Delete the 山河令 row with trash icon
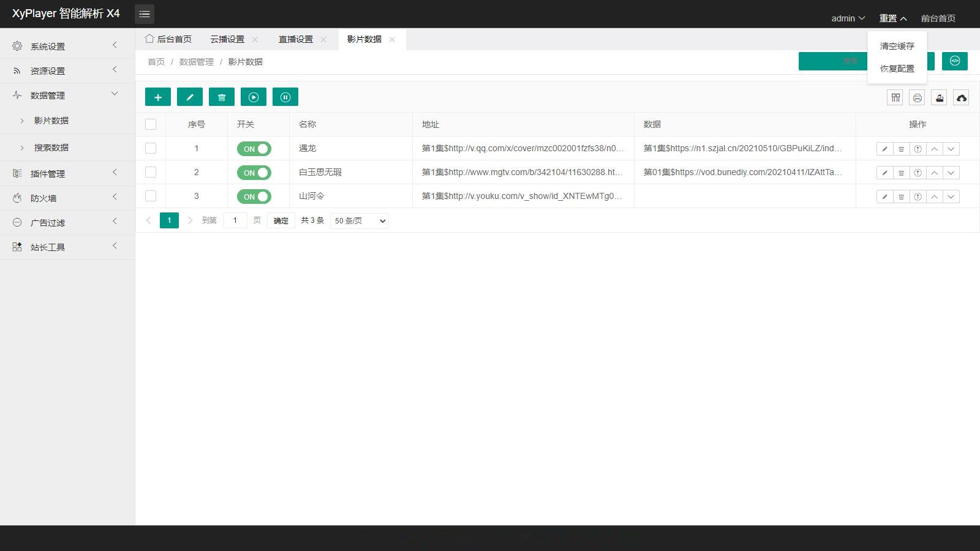Viewport: 980px width, 551px height. coord(901,197)
